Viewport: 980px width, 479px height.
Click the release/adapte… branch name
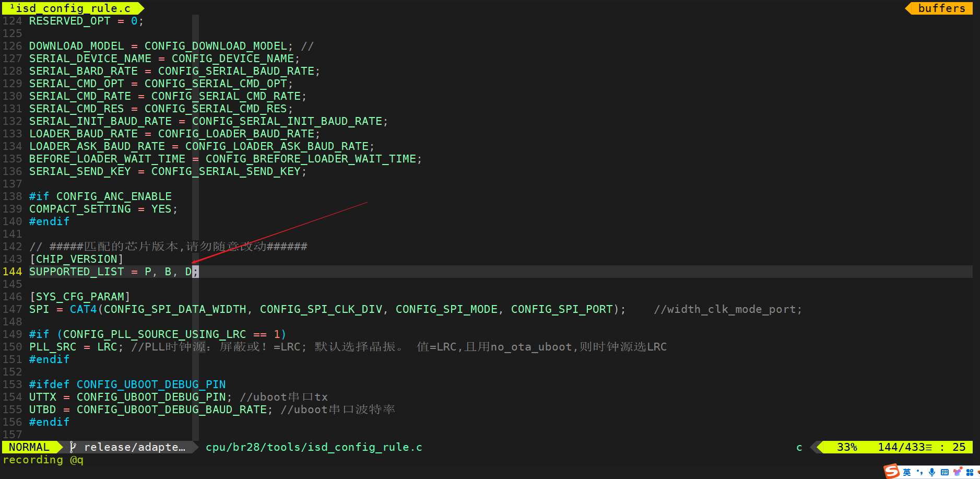(x=135, y=447)
